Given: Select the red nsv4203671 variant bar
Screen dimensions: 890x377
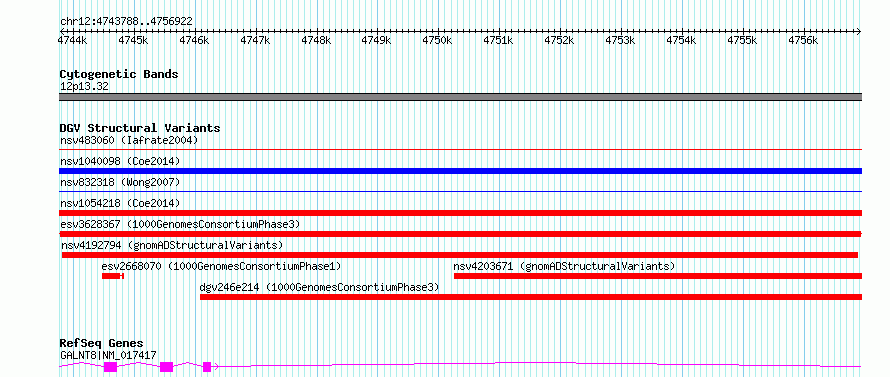Looking at the screenshot, I should (x=658, y=276).
